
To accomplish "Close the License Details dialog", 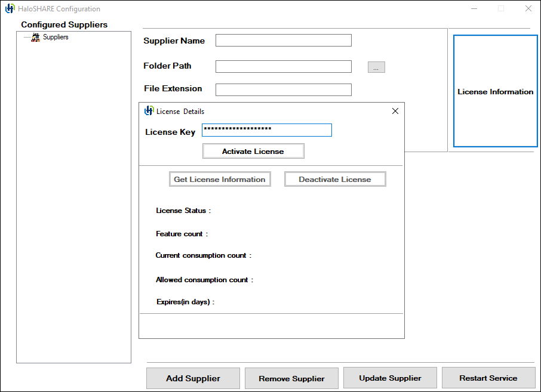I will click(x=395, y=111).
